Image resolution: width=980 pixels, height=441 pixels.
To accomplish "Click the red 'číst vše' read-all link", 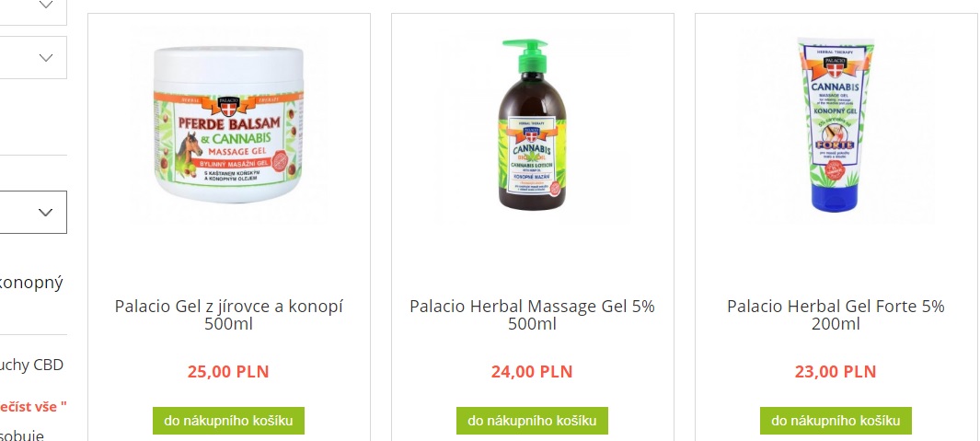I will point(33,407).
